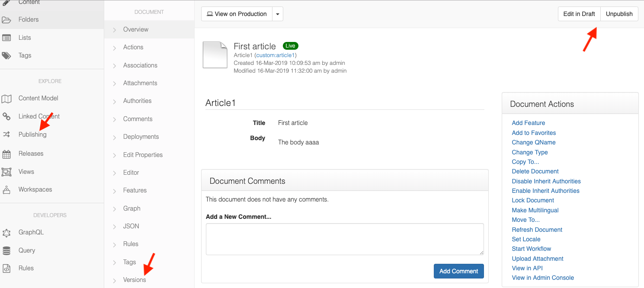Click the Query database icon
Screen dimensions: 644x288
(x=6, y=251)
